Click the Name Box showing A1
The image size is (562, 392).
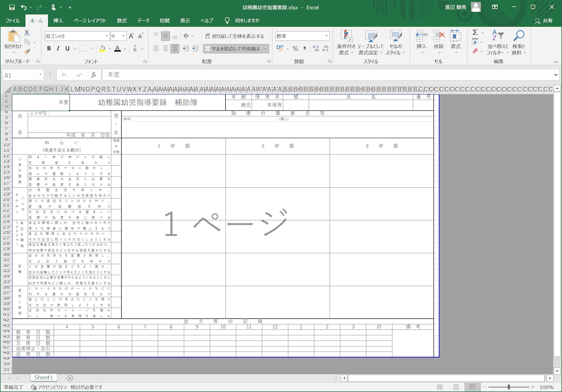click(23, 75)
